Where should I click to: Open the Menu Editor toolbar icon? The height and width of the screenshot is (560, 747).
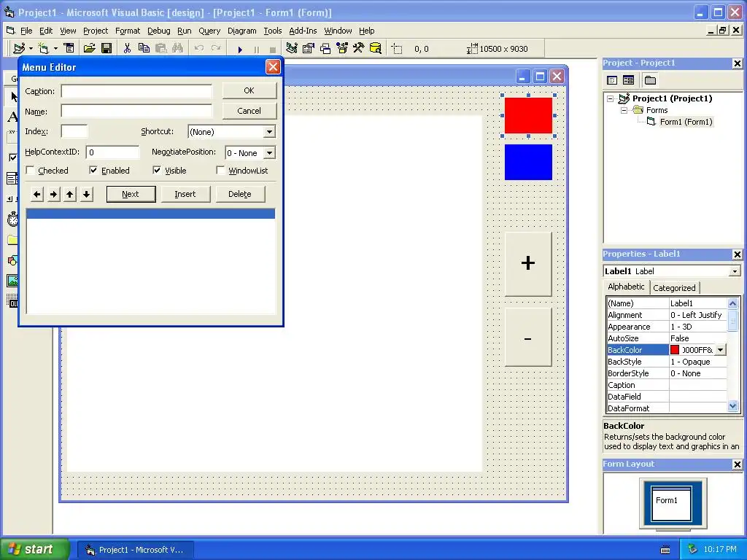(x=69, y=49)
